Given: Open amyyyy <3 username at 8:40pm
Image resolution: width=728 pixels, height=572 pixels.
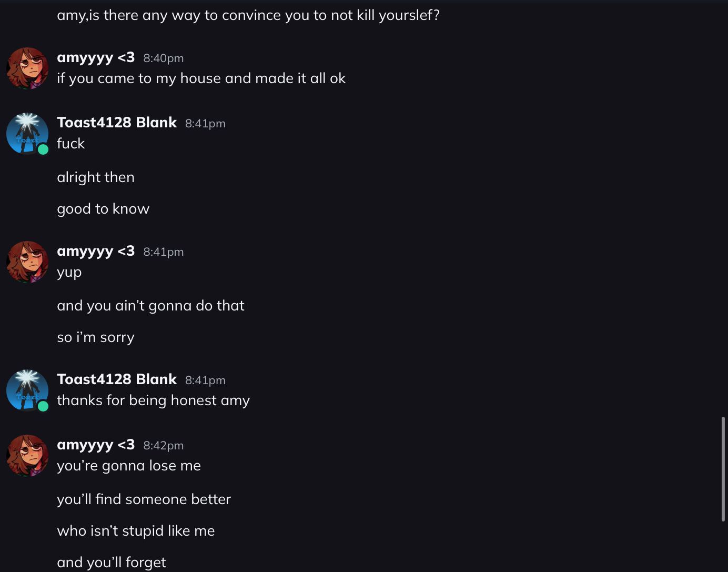Looking at the screenshot, I should tap(96, 57).
